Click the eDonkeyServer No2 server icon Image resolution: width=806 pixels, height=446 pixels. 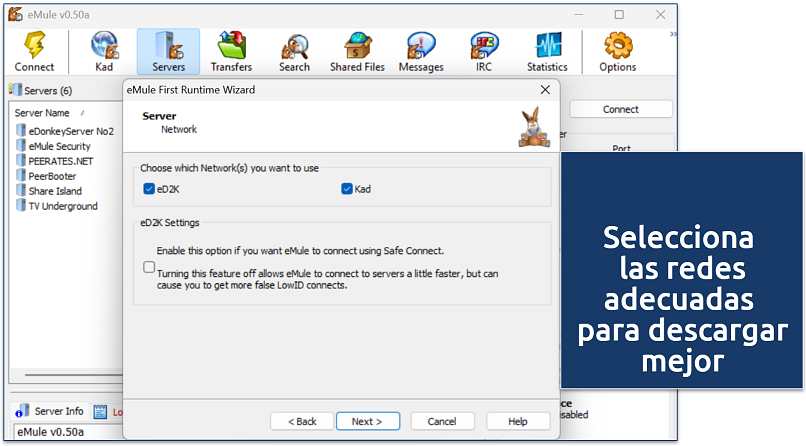[x=21, y=130]
